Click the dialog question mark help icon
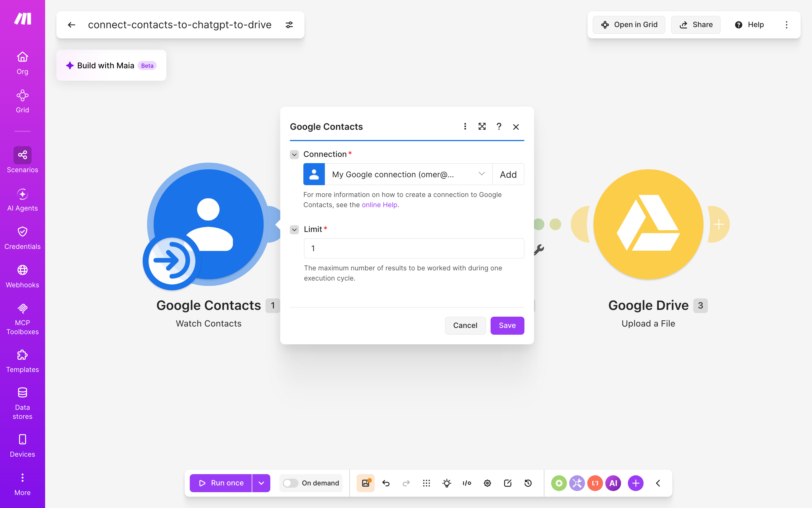This screenshot has width=812, height=508. click(x=499, y=126)
